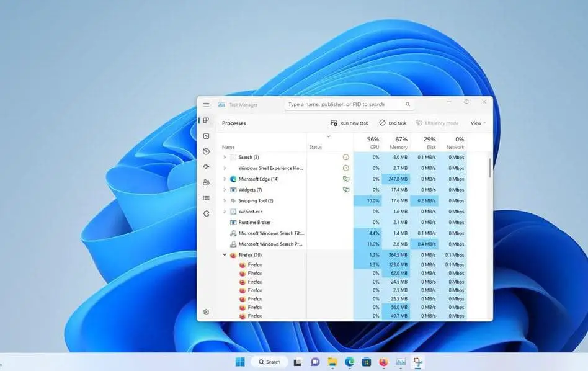This screenshot has height=371, width=588.
Task: Open the Users panel
Action: (206, 182)
